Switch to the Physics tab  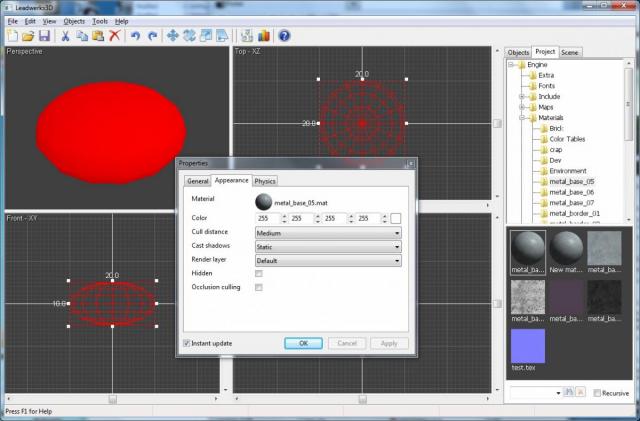coord(264,181)
